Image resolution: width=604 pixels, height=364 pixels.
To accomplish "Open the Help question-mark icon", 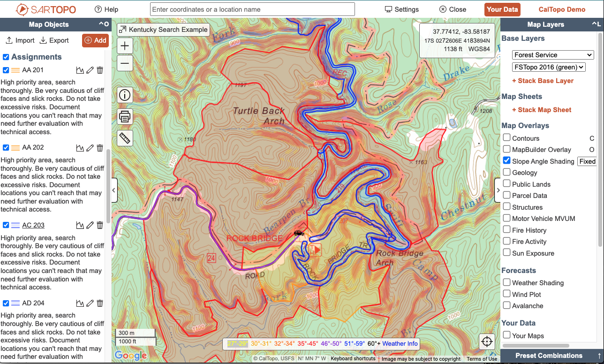I will tap(98, 9).
